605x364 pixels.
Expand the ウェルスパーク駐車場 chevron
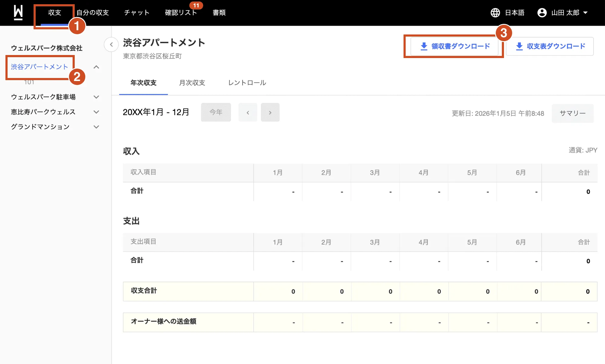[x=96, y=97]
